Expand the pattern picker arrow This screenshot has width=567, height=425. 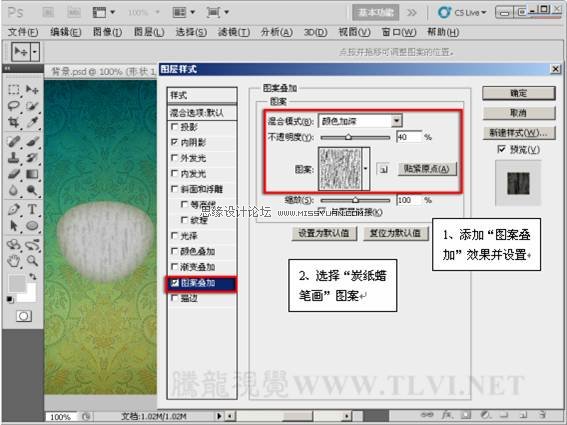pos(366,169)
